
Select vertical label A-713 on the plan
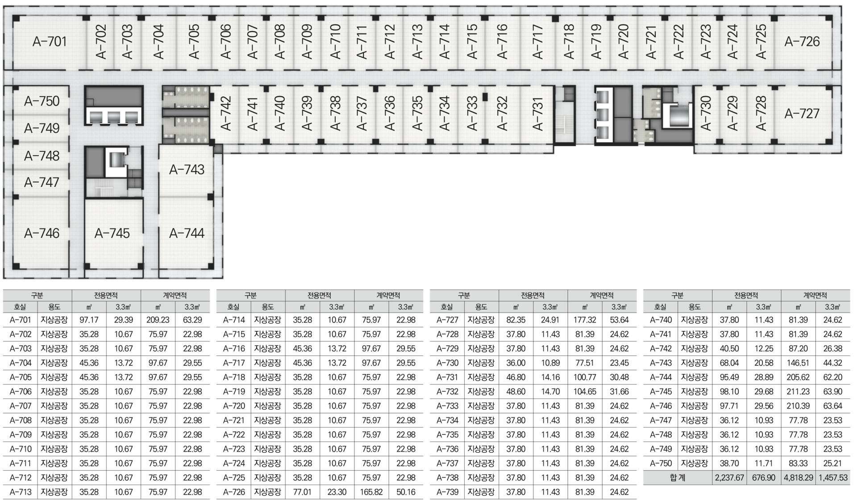click(x=417, y=41)
